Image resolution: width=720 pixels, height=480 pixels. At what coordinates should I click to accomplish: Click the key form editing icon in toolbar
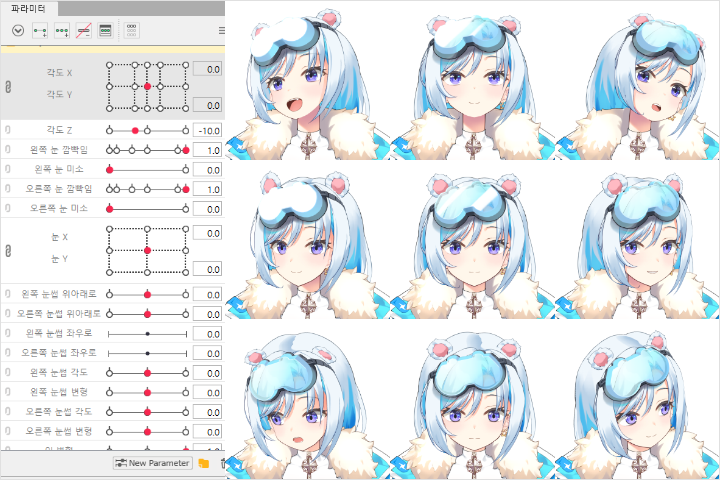(x=106, y=31)
